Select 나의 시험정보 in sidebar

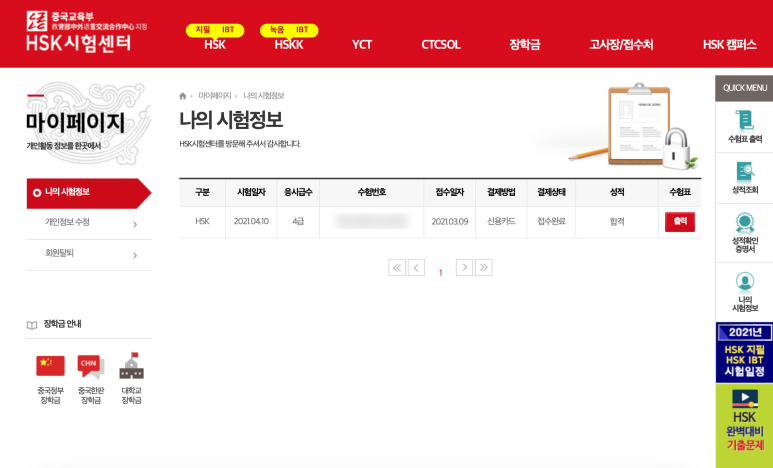click(x=89, y=193)
